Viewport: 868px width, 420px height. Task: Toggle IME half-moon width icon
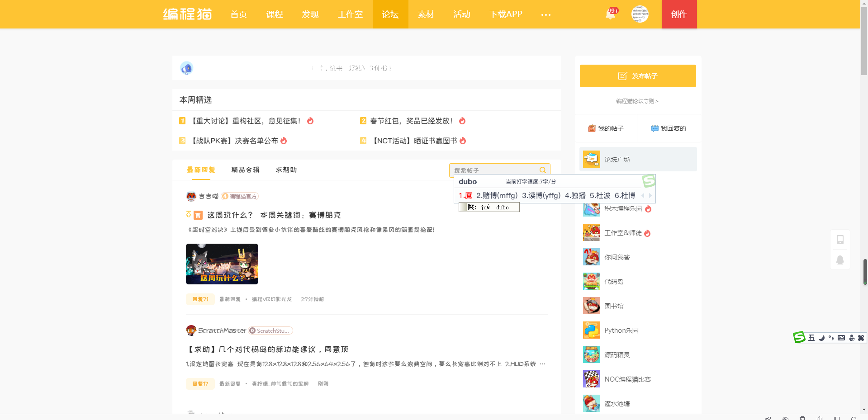click(x=821, y=338)
